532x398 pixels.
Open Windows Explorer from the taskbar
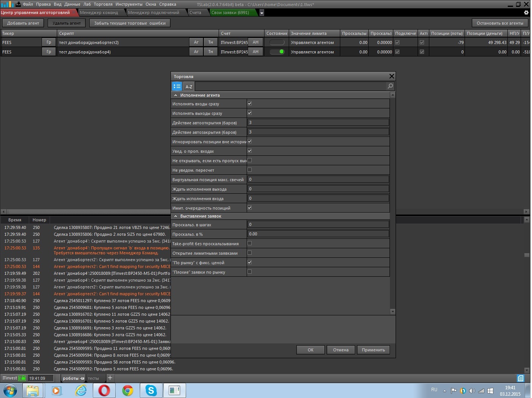[x=33, y=390]
